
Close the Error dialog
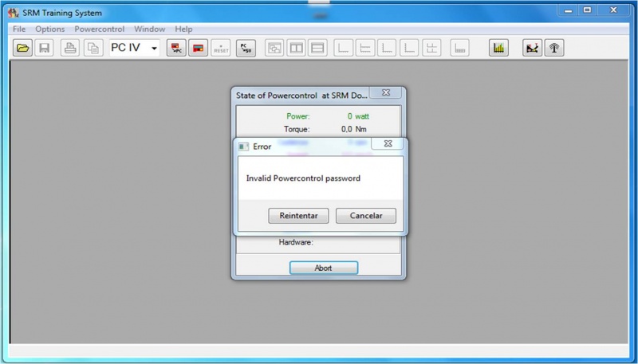tap(388, 146)
